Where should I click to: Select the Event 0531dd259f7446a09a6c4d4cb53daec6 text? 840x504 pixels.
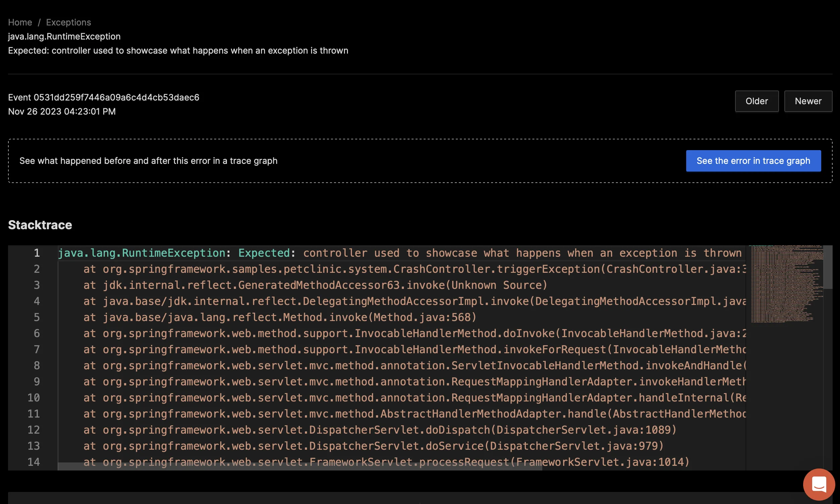coord(104,98)
